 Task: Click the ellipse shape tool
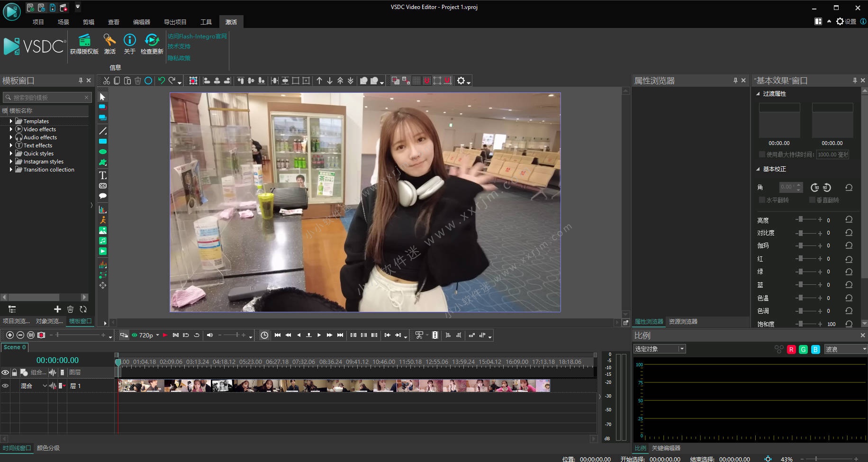[102, 152]
